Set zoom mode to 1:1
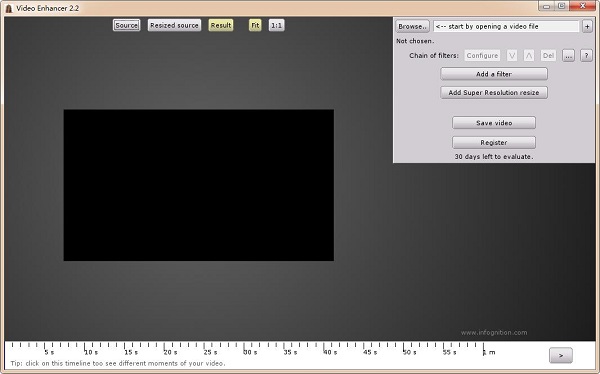600x374 pixels. (276, 25)
